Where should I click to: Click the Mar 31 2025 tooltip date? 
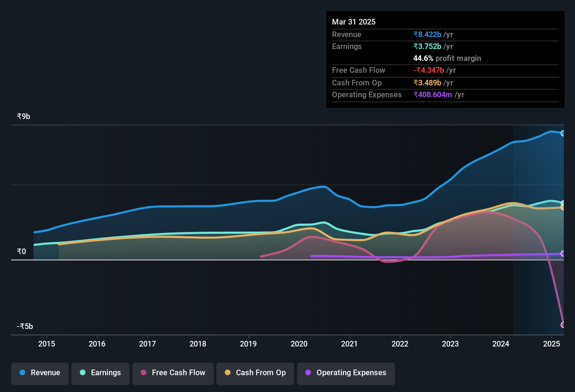point(354,22)
